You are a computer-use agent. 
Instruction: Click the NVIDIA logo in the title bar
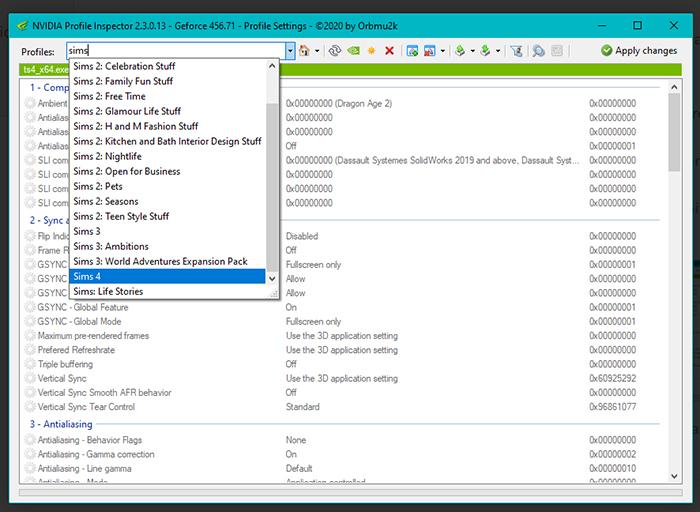click(x=22, y=25)
